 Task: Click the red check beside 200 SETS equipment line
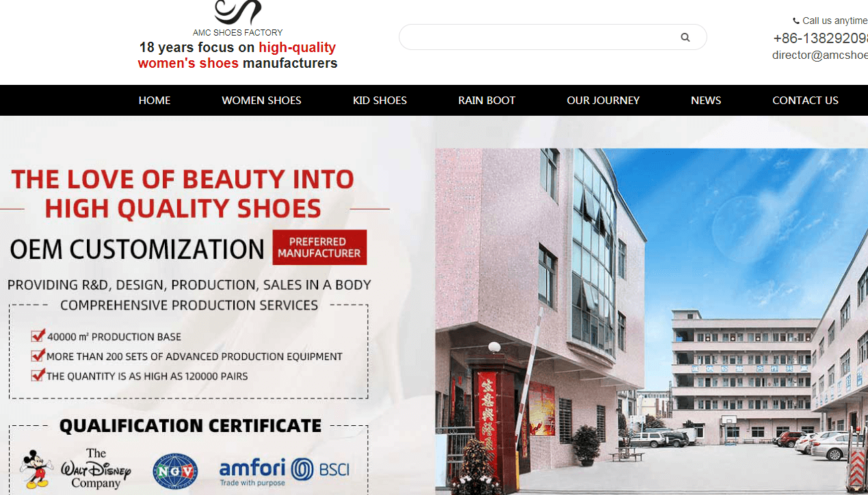click(38, 355)
